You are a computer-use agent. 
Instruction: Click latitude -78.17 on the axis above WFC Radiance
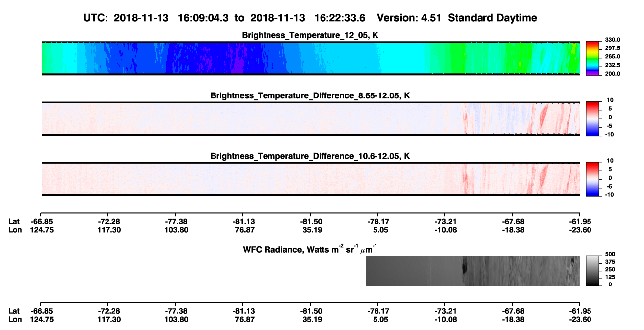[x=377, y=221]
